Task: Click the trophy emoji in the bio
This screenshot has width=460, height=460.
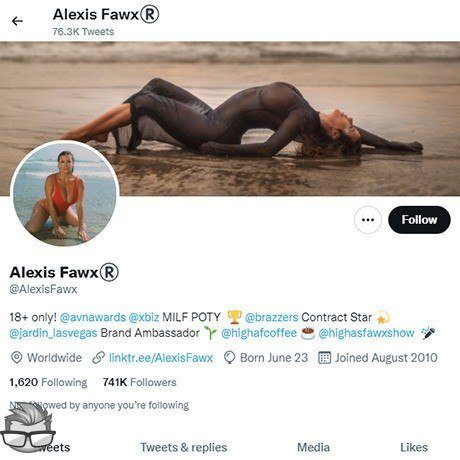Action: click(234, 317)
